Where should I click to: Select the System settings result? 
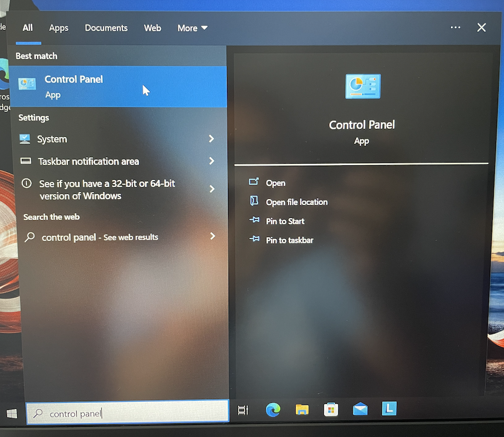click(118, 139)
